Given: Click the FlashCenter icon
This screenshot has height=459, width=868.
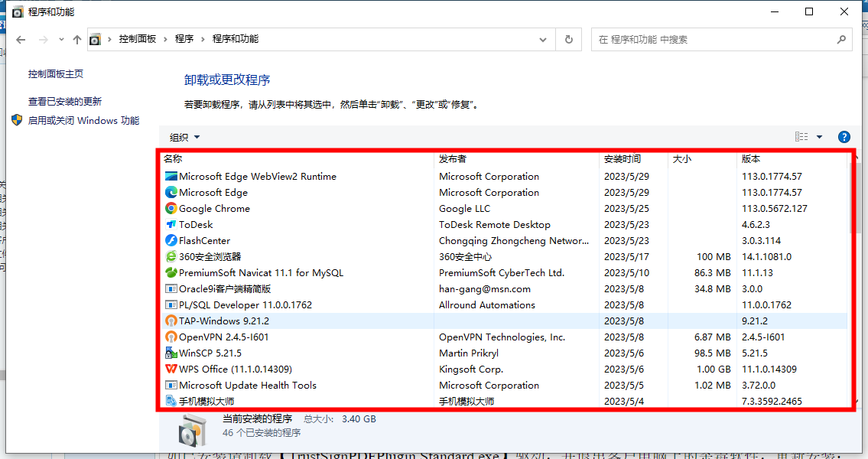Looking at the screenshot, I should pyautogui.click(x=171, y=241).
